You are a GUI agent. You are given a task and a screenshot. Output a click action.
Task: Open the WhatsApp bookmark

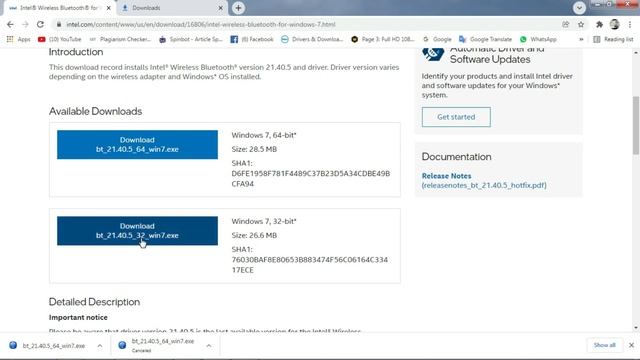point(538,39)
